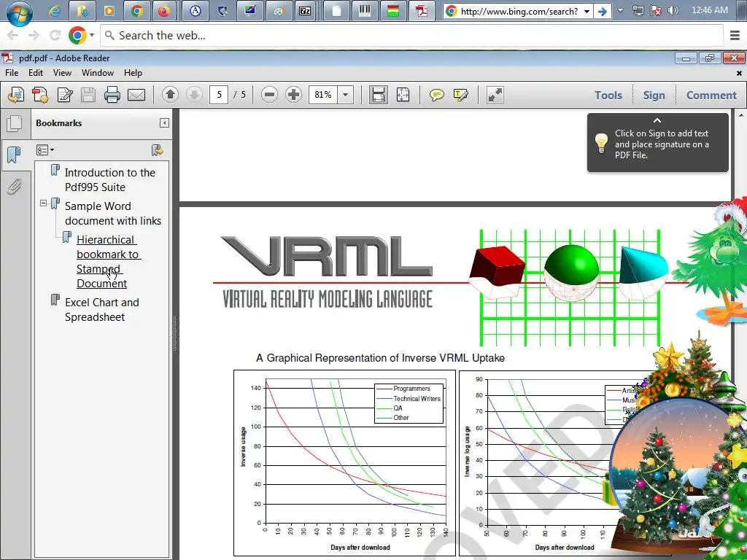Open the Help menu
Screen dimensions: 747x560
tap(133, 73)
